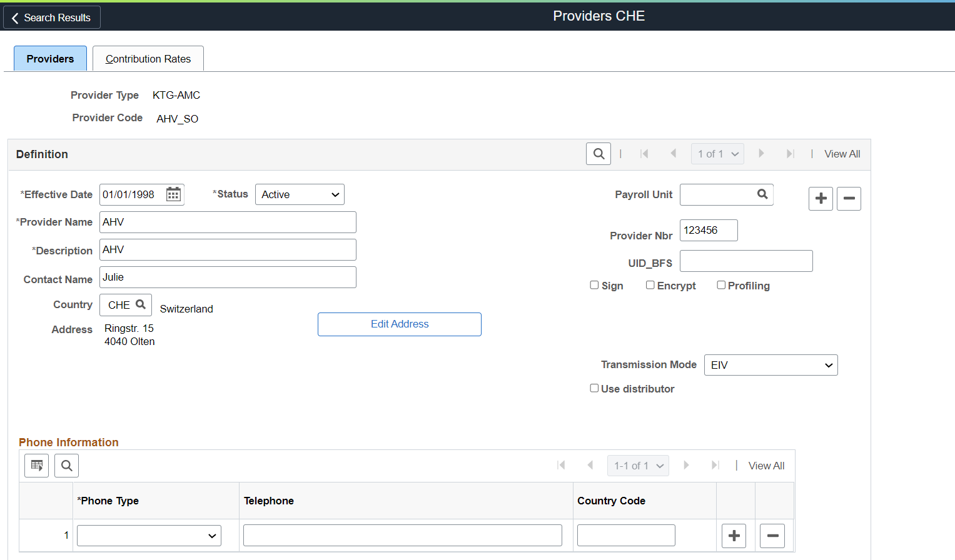Tick the Encrypt checkbox
The width and height of the screenshot is (955, 560).
click(x=650, y=285)
